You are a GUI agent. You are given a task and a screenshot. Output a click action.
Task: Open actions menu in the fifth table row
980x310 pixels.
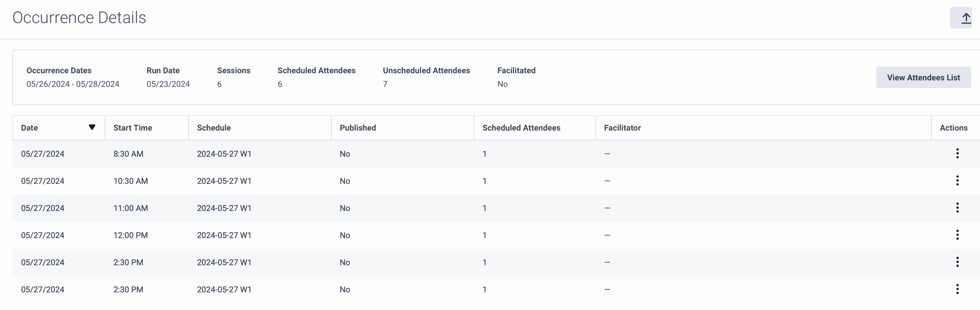coord(957,262)
